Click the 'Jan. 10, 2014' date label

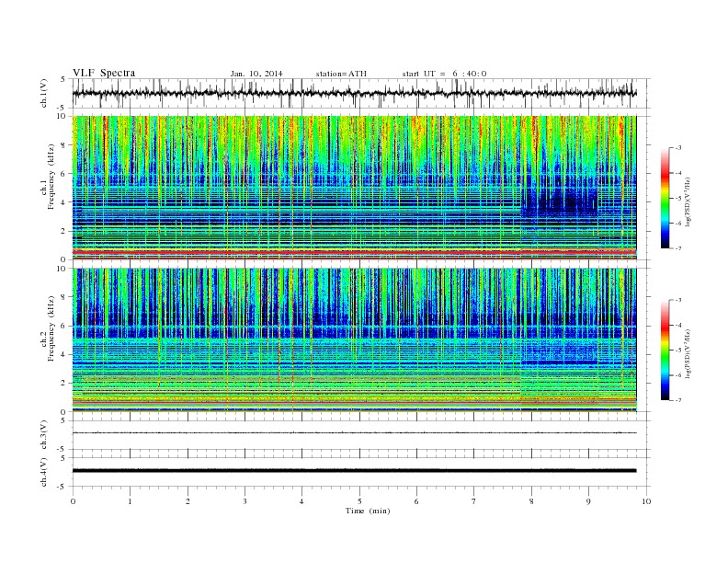[256, 74]
